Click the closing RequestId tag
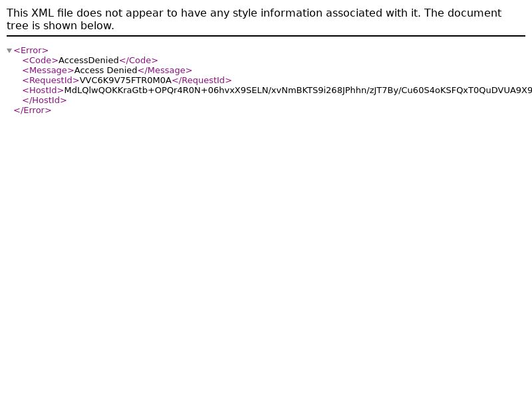Image resolution: width=532 pixels, height=399 pixels. tap(202, 80)
